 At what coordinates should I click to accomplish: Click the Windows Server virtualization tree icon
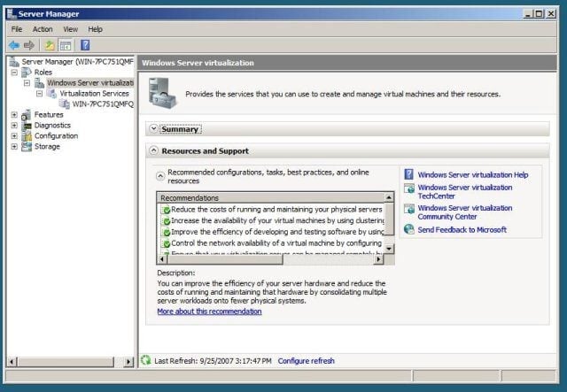(x=39, y=83)
